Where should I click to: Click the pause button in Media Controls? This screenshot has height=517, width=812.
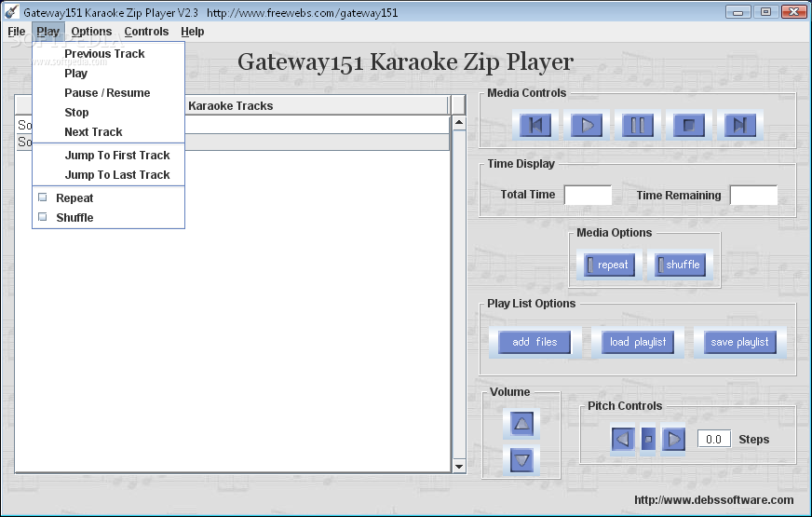point(638,126)
